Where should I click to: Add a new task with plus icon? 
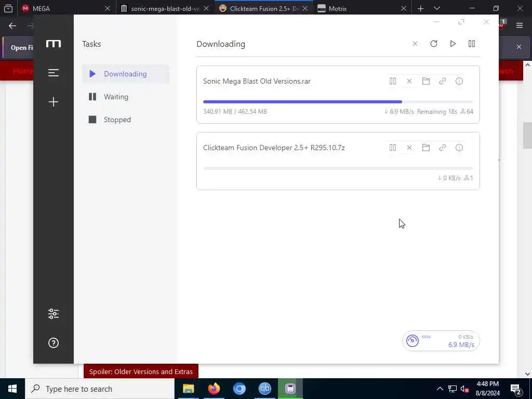click(54, 102)
